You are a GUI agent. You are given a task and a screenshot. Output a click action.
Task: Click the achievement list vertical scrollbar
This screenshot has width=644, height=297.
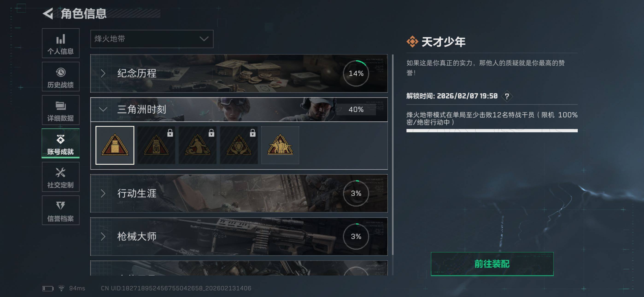392,155
